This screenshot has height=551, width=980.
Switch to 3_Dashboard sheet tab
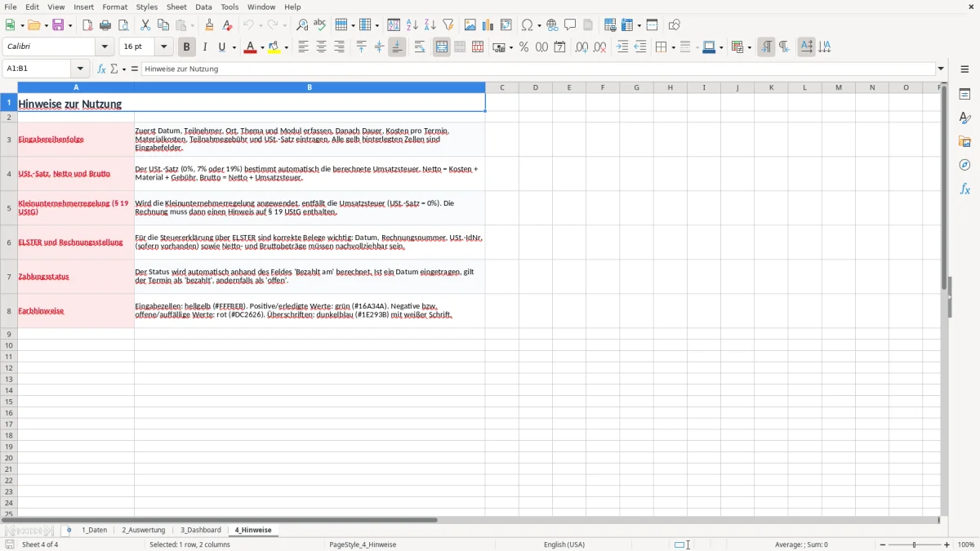pos(200,530)
